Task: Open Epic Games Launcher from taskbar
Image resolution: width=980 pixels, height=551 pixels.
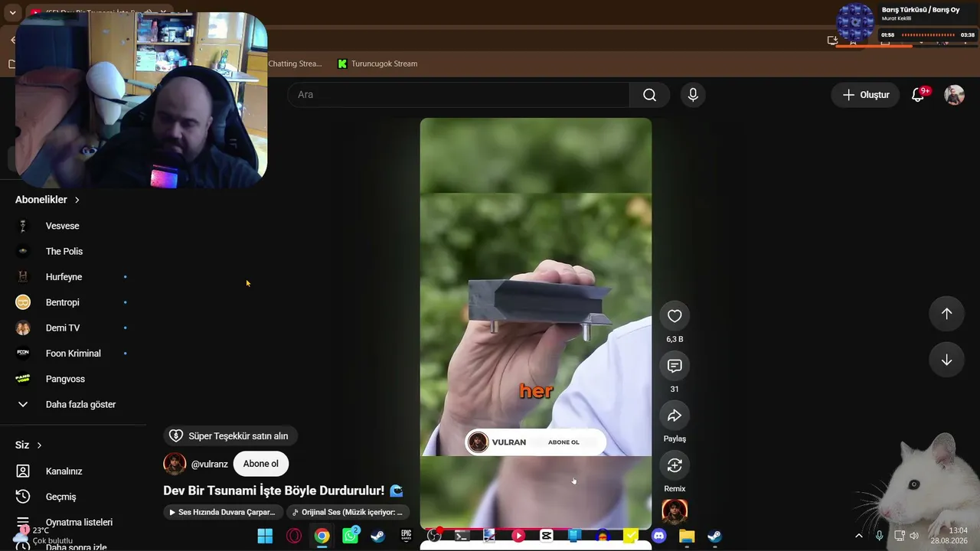Action: (407, 536)
